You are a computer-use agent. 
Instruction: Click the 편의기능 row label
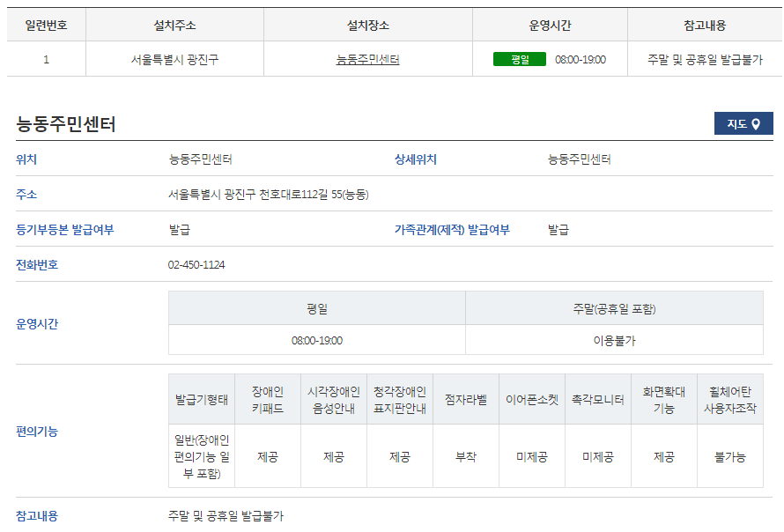[37, 432]
